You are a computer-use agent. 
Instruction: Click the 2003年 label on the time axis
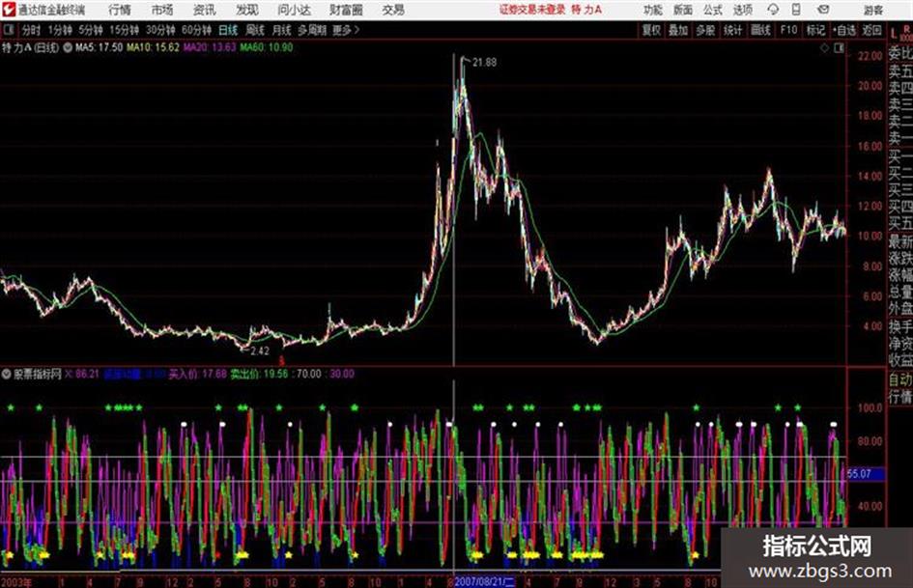16,581
